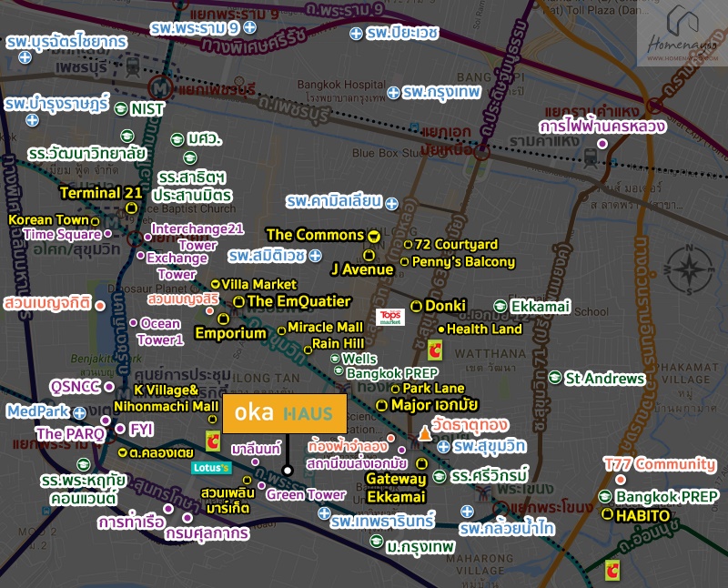Click the การท่าเรือ label
The height and width of the screenshot is (588, 728).
pos(131,522)
